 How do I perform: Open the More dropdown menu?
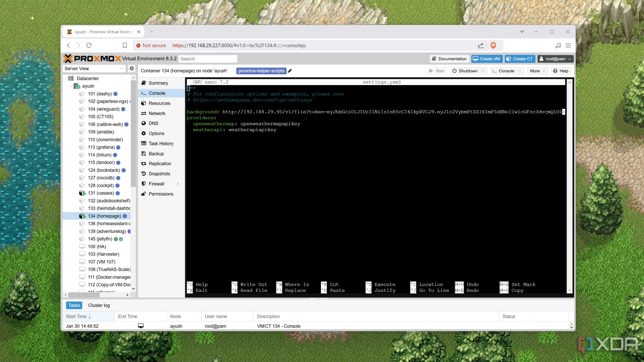[538, 71]
